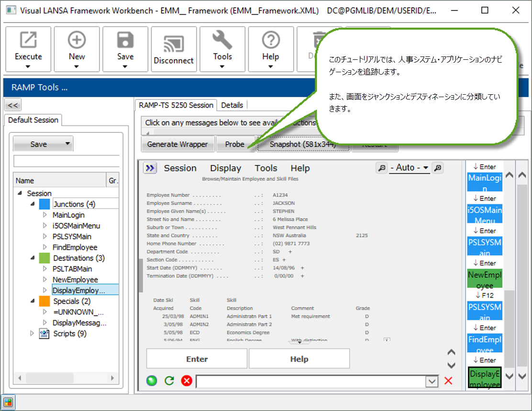Click the Snapshot (581x344) button
This screenshot has height=411, width=532.
[x=303, y=144]
